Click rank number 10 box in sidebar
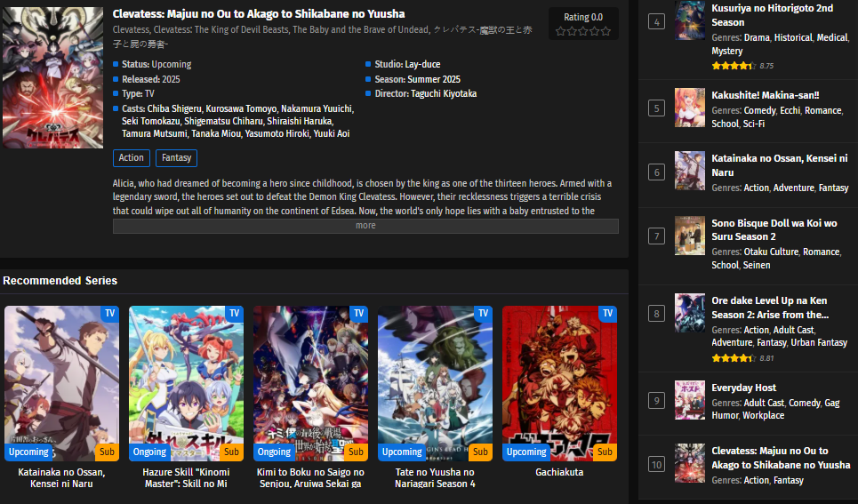Image resolution: width=858 pixels, height=504 pixels. click(x=657, y=465)
